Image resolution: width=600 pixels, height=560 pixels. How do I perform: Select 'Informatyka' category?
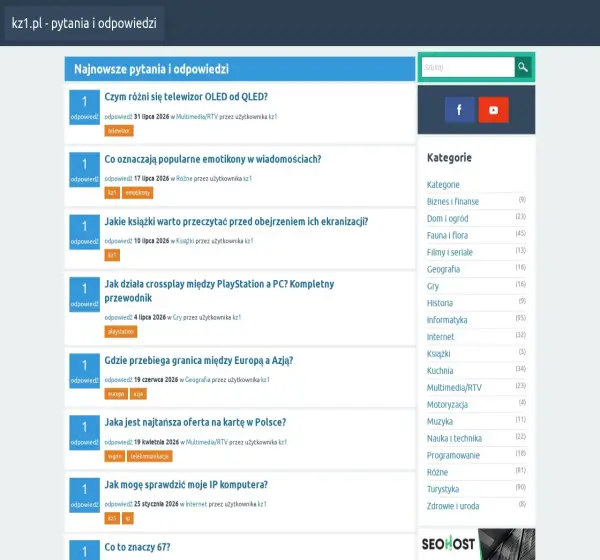point(447,320)
